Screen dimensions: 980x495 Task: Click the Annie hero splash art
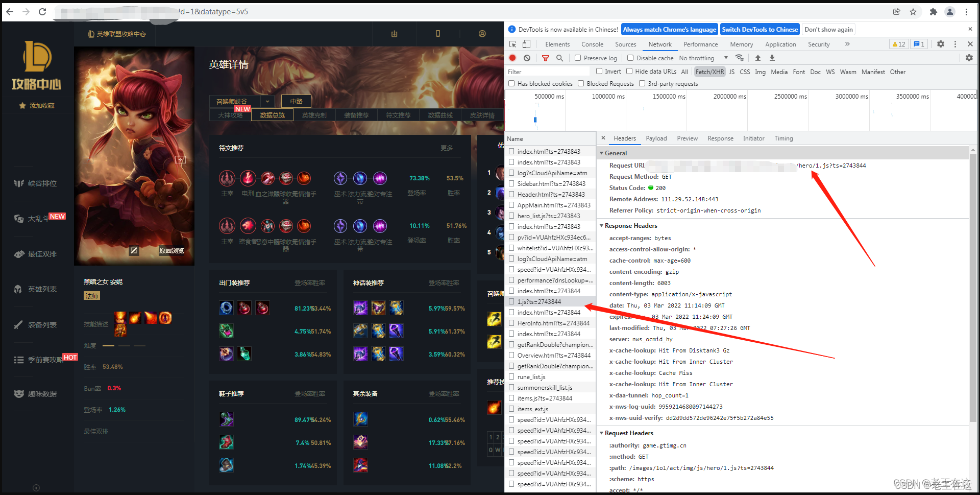(x=134, y=156)
